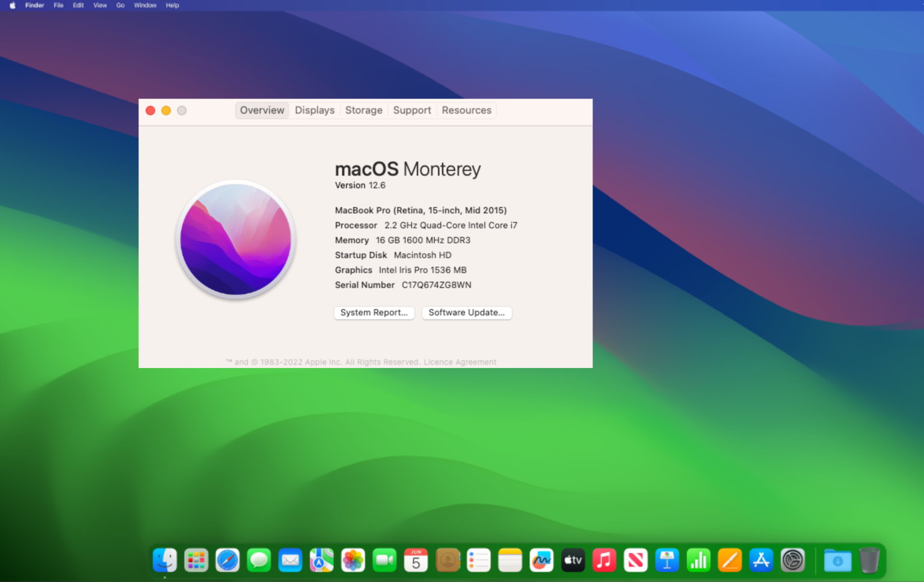Switch to the Displays tab
The width and height of the screenshot is (924, 582).
(315, 110)
